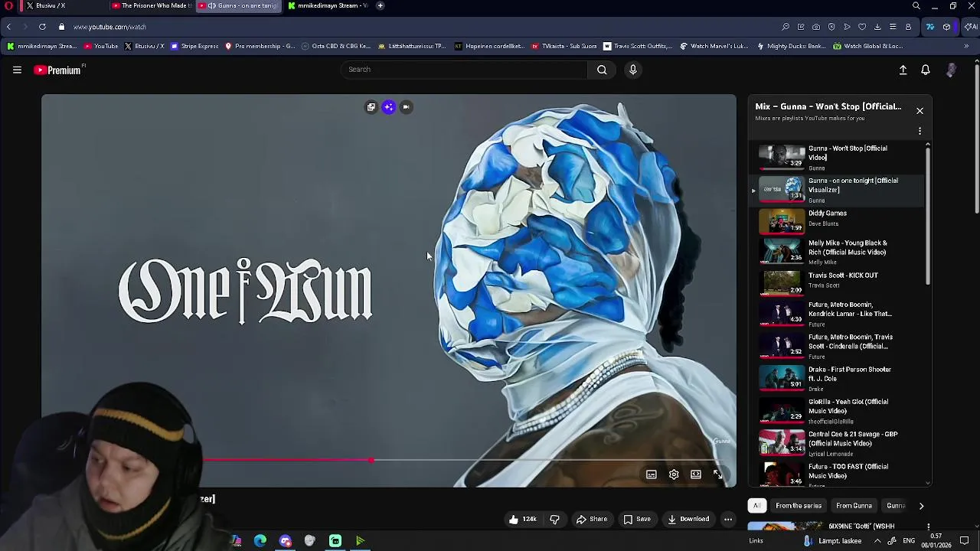Switch to the mrnikedmayn Stream browser tab
The image size is (980, 551).
(x=328, y=6)
